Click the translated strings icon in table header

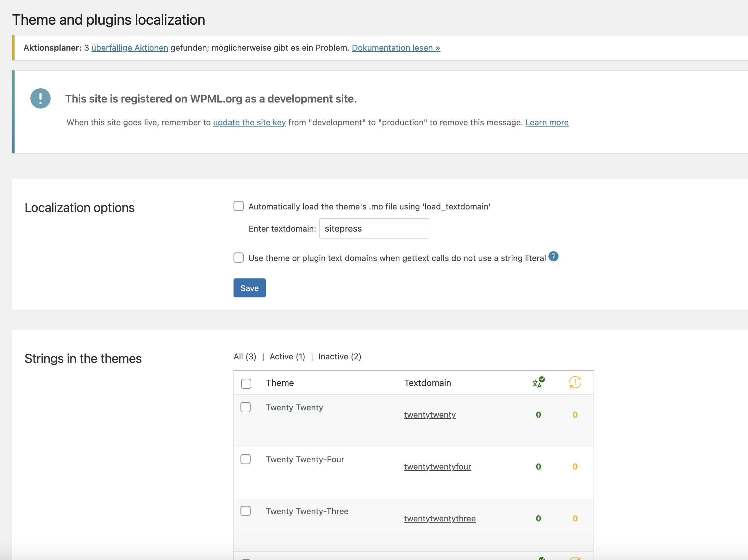(538, 383)
